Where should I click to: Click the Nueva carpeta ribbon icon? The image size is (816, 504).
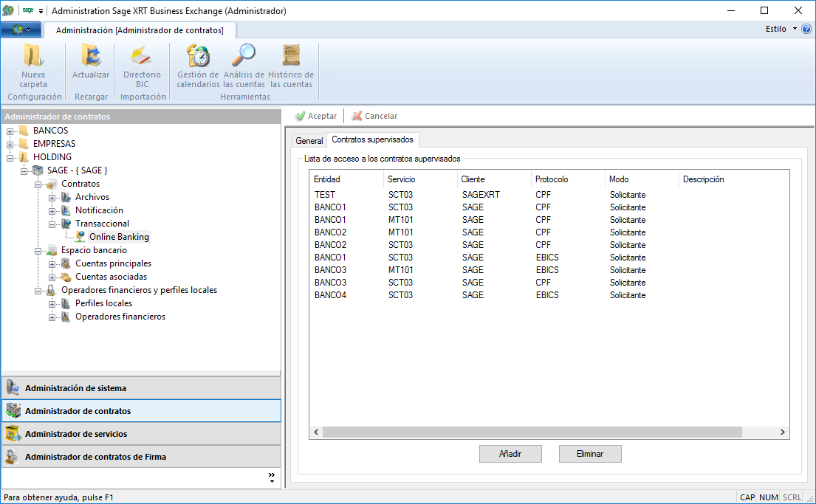(32, 57)
